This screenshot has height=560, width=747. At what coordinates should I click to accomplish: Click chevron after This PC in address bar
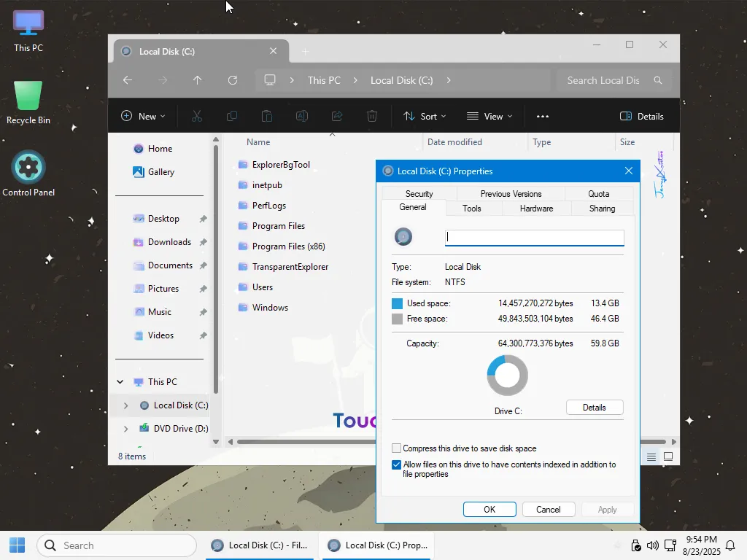355,80
